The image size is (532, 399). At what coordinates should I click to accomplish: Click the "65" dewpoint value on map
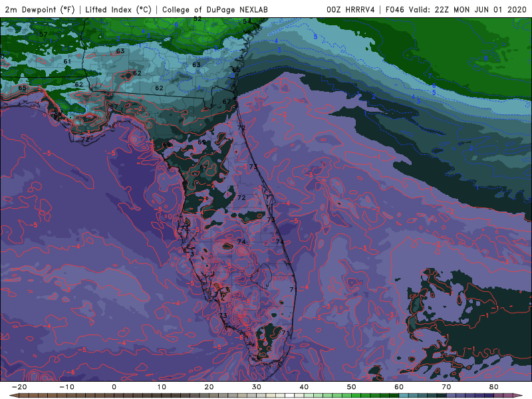click(x=23, y=88)
